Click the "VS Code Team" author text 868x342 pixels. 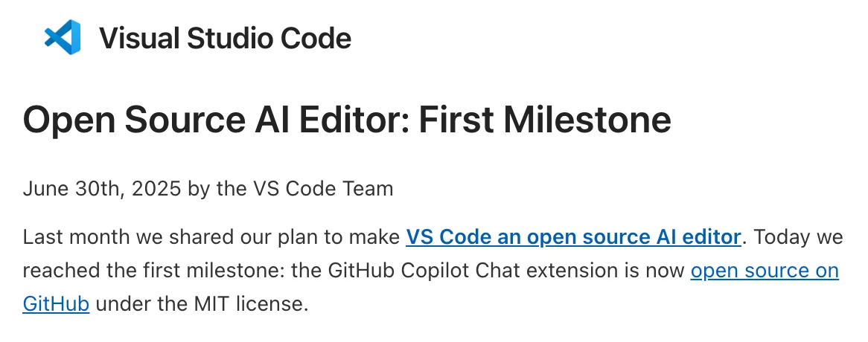pyautogui.click(x=325, y=189)
